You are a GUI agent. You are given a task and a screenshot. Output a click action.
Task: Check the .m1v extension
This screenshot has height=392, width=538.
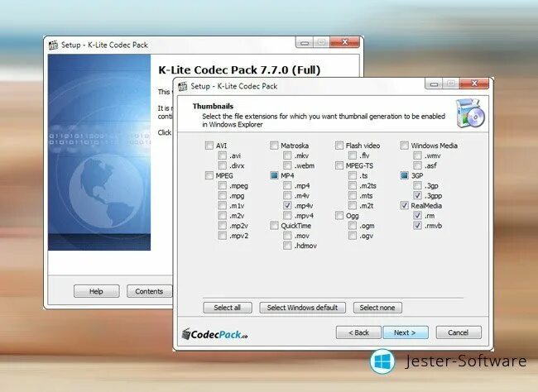[x=223, y=205]
